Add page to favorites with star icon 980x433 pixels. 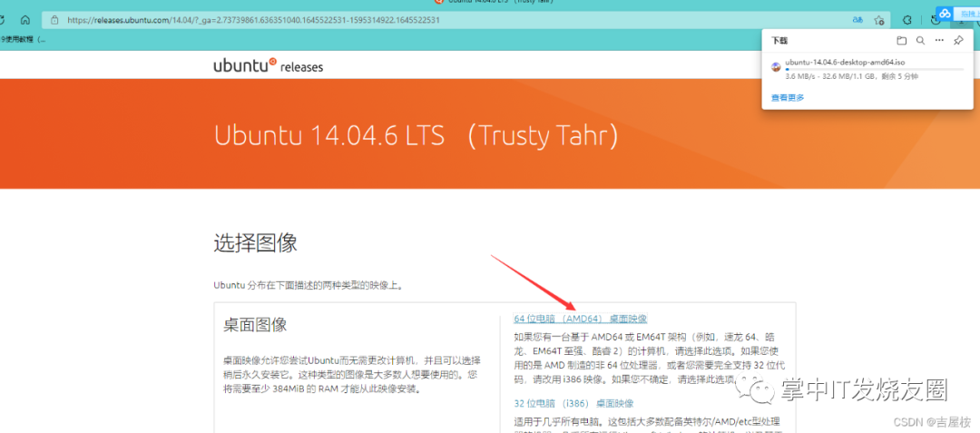coord(878,20)
